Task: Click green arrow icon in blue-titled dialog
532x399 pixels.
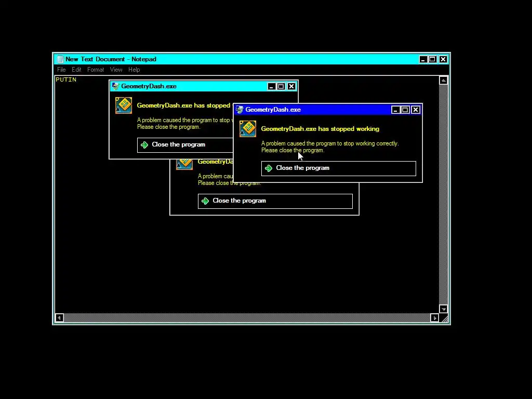Action: coord(269,168)
